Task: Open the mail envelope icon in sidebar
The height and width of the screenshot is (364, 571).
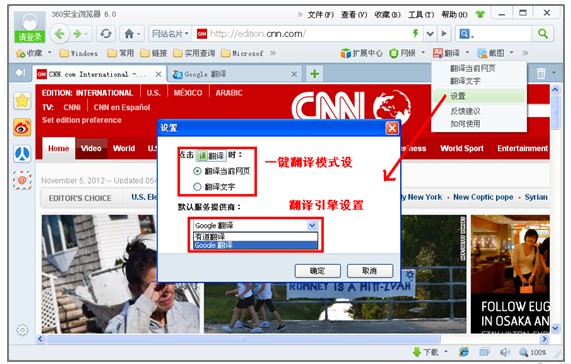Action: point(22,180)
